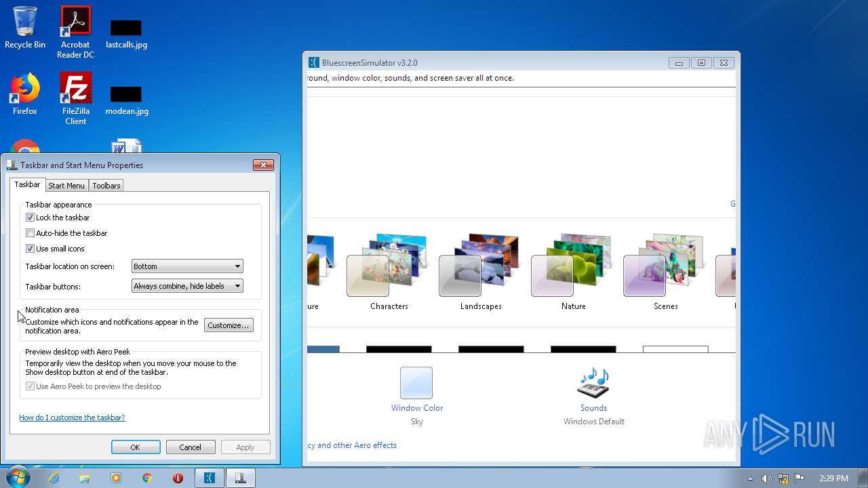This screenshot has height=488, width=868.
Task: Switch to the Start Menu tab
Action: point(66,186)
